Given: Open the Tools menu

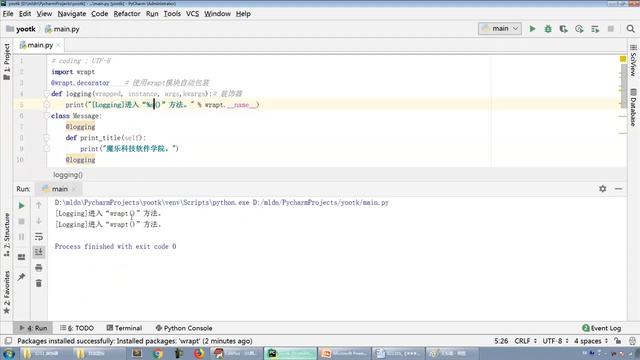Looking at the screenshot, I should click(172, 13).
